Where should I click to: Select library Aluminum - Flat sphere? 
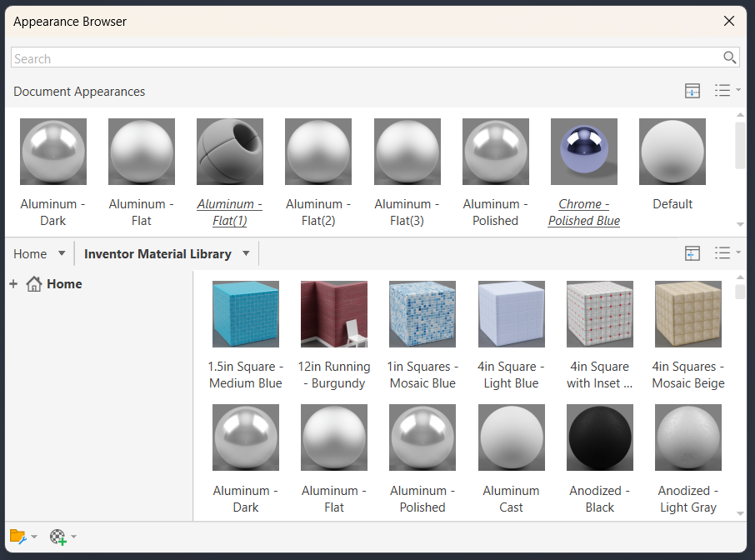pos(334,437)
